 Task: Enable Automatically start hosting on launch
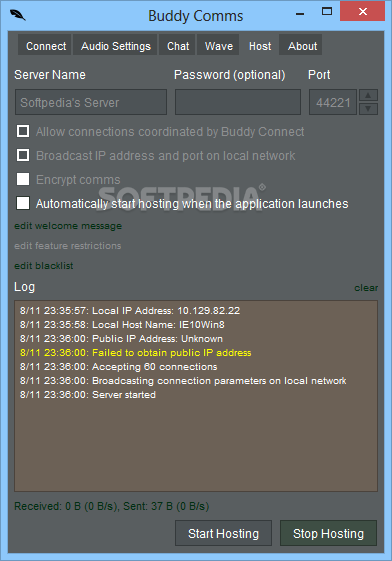coord(23,203)
